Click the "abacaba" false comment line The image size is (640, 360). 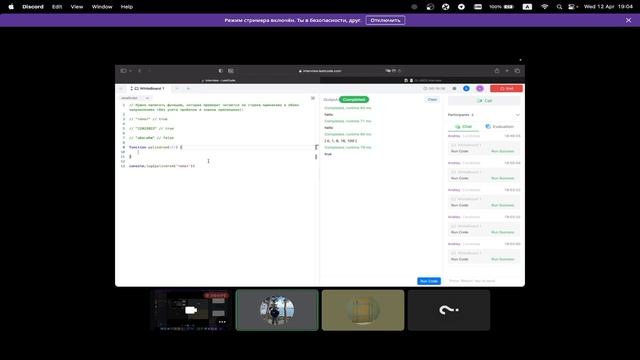[151, 138]
